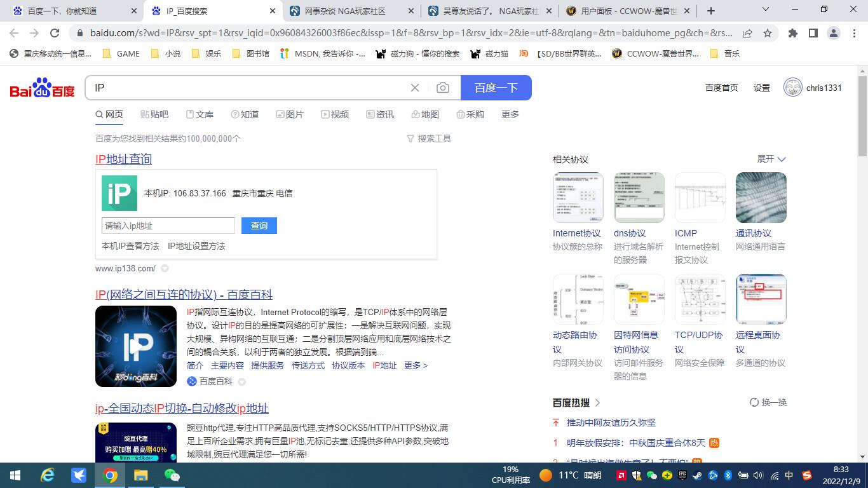Open the Chrome browser profile icon chris1331
Viewport: 868px width, 488px height.
click(x=793, y=87)
